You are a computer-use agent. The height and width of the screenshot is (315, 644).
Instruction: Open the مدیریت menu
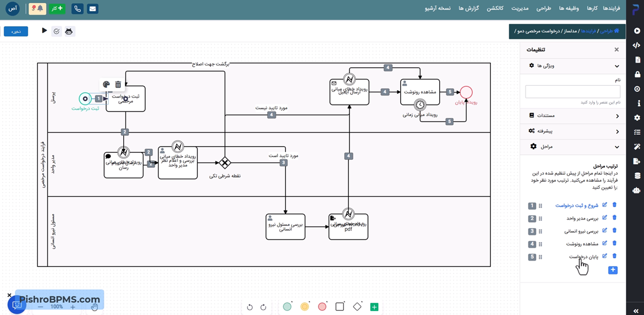[x=520, y=9]
